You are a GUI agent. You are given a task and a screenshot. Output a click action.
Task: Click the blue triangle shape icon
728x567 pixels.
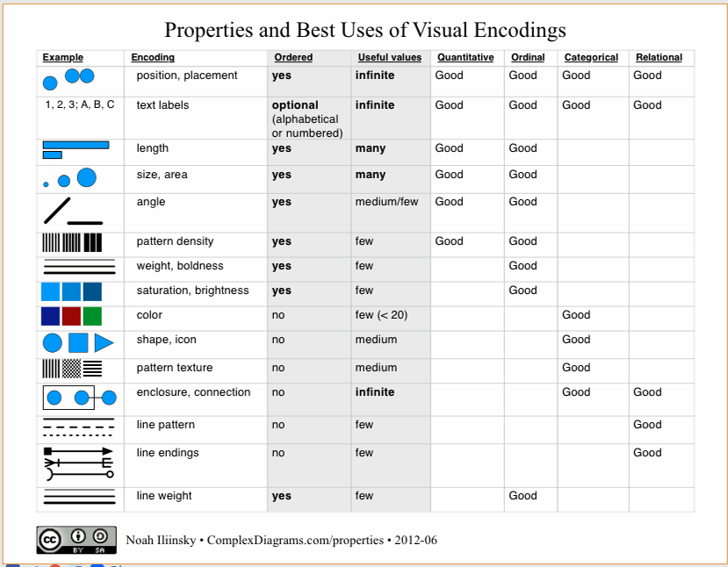coord(104,343)
